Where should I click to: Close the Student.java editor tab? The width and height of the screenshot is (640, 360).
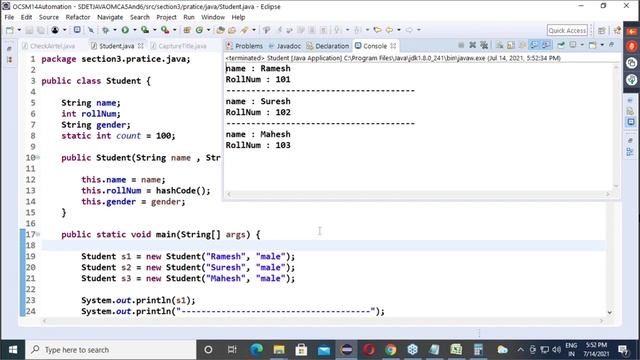(141, 46)
